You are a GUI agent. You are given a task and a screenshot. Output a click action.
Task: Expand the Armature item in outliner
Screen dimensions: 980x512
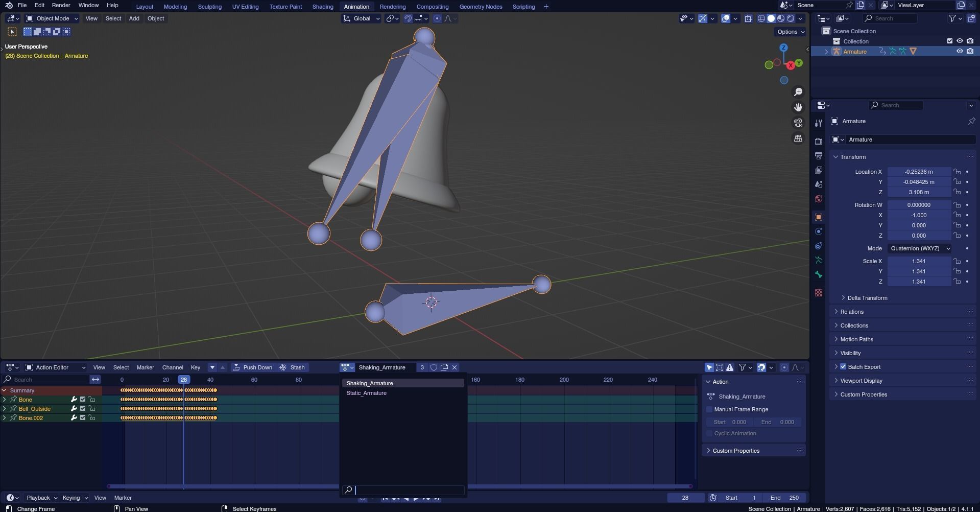826,52
